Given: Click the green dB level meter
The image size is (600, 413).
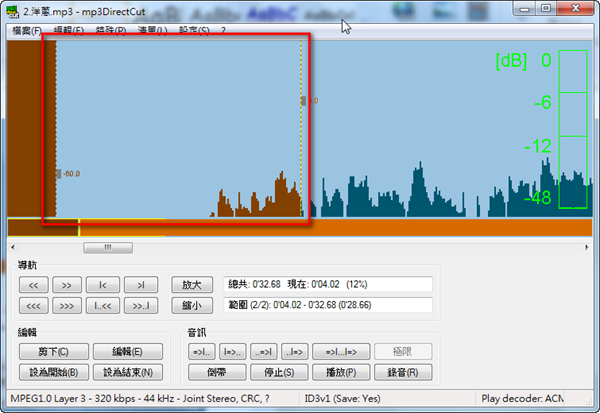Looking at the screenshot, I should (573, 129).
